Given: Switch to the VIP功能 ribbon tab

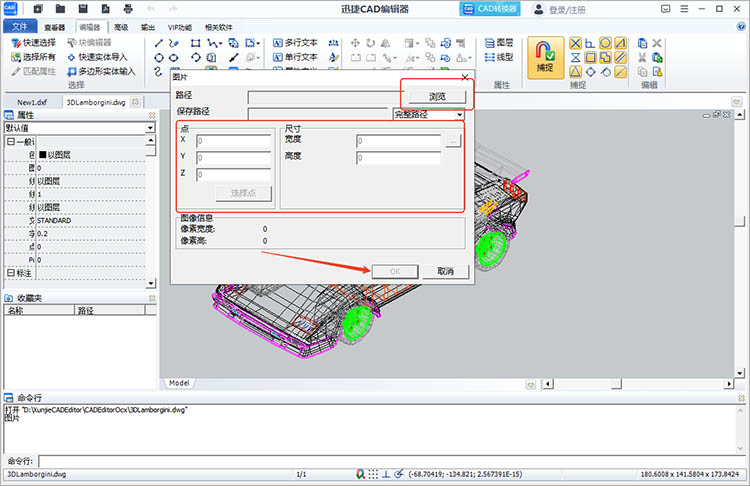Looking at the screenshot, I should [x=180, y=27].
